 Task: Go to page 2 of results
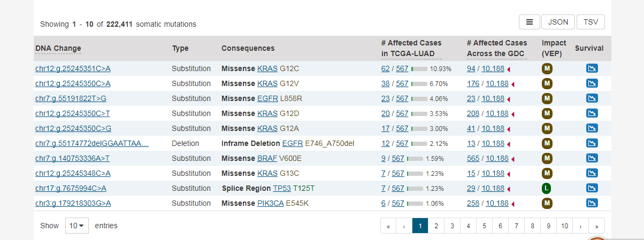tap(436, 226)
